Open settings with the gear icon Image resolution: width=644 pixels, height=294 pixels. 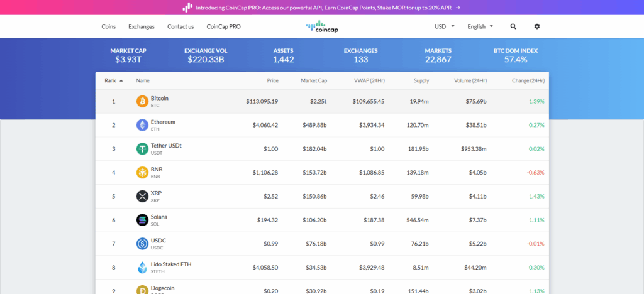click(x=537, y=27)
